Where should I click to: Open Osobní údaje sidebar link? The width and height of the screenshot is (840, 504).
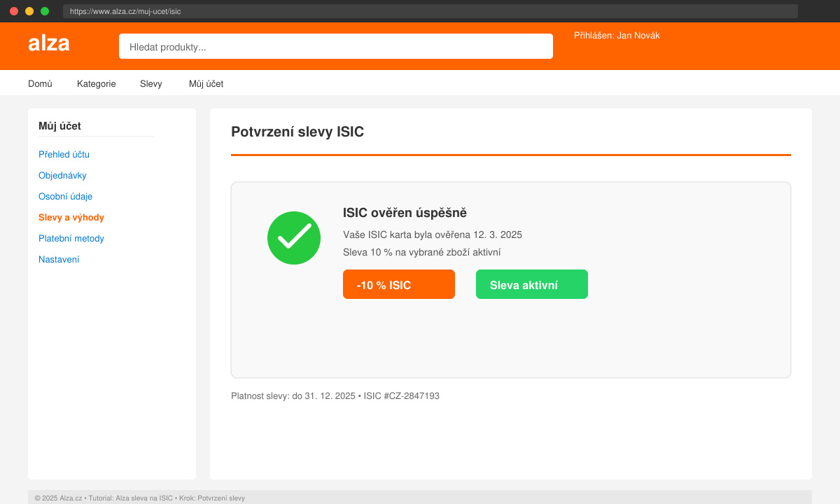click(65, 197)
